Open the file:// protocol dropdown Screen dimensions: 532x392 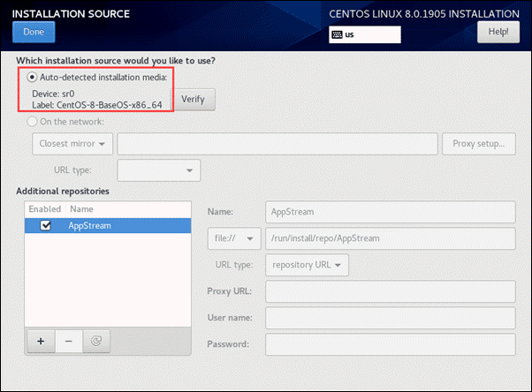click(x=234, y=238)
